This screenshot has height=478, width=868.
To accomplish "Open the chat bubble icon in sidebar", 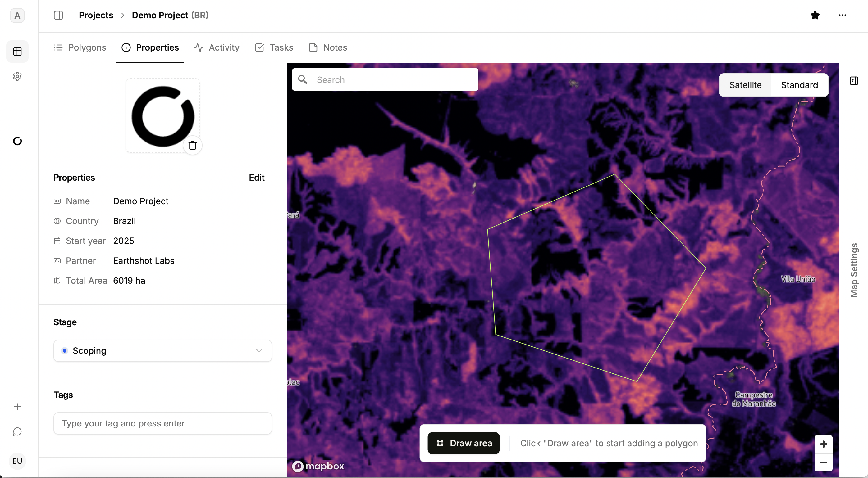I will pos(17,431).
